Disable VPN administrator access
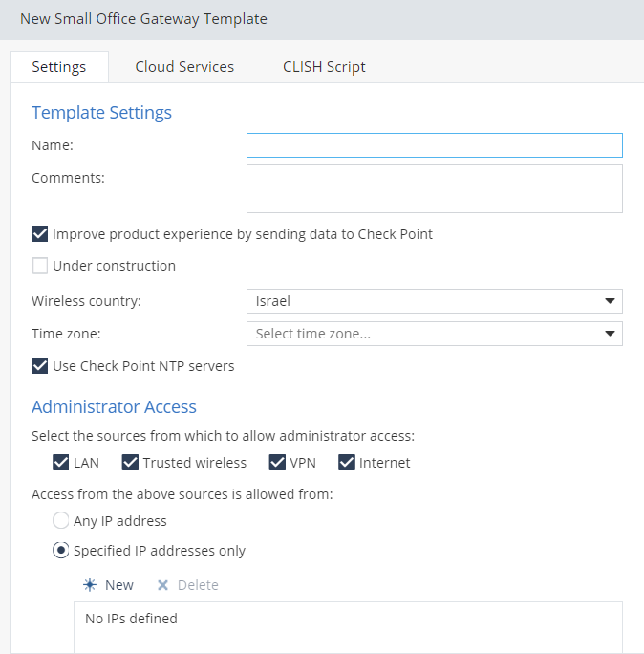Image resolution: width=644 pixels, height=654 pixels. coord(277,463)
